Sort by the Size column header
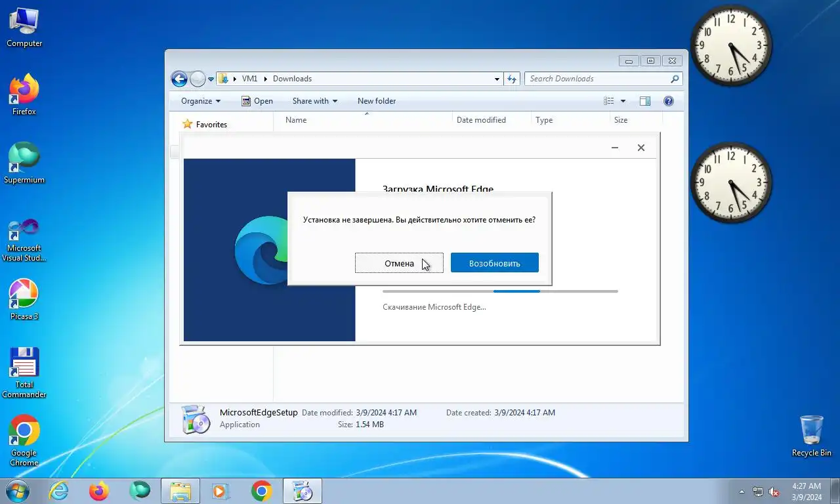Viewport: 840px width, 504px height. (x=636, y=120)
